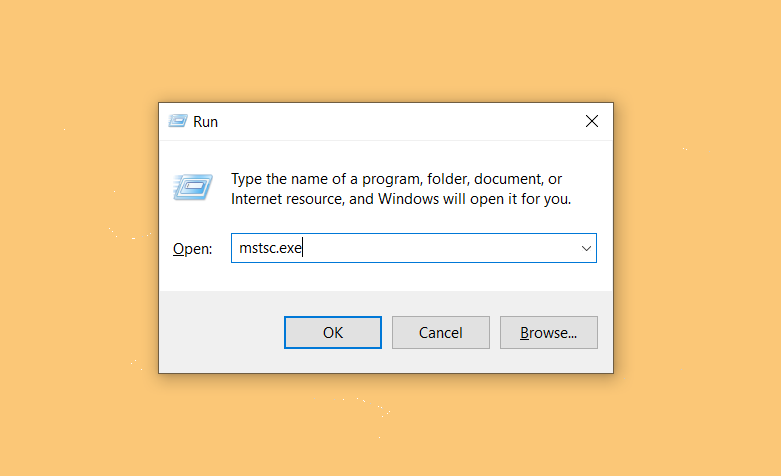781x476 pixels.
Task: Click the white area below the Open field
Action: (x=386, y=277)
